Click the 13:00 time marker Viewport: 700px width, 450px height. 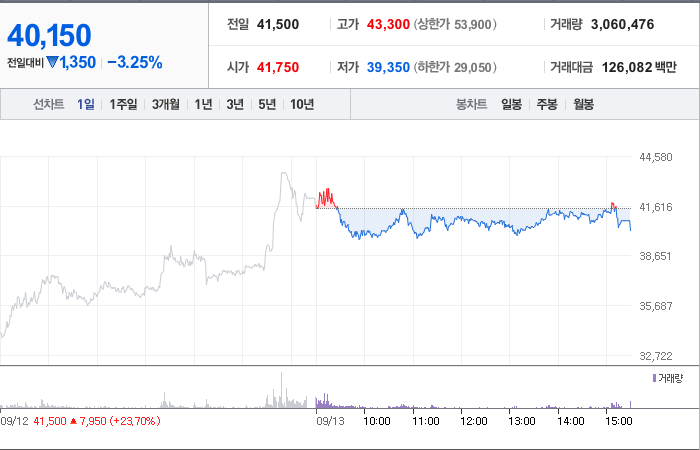(522, 421)
